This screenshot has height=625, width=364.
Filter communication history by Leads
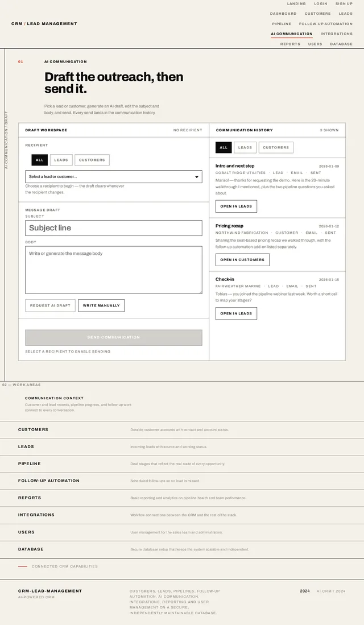click(x=245, y=147)
